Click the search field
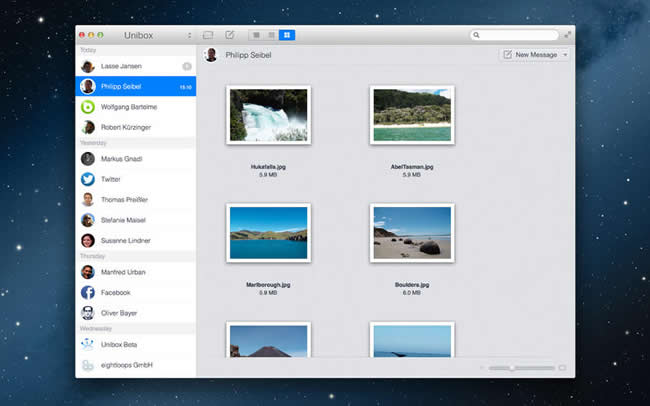Screen dimensions: 650x406 [x=516, y=35]
